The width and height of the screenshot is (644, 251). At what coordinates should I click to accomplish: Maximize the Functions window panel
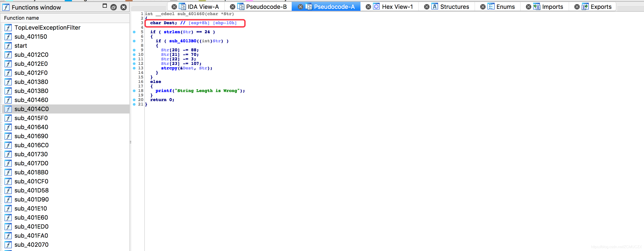pos(105,6)
